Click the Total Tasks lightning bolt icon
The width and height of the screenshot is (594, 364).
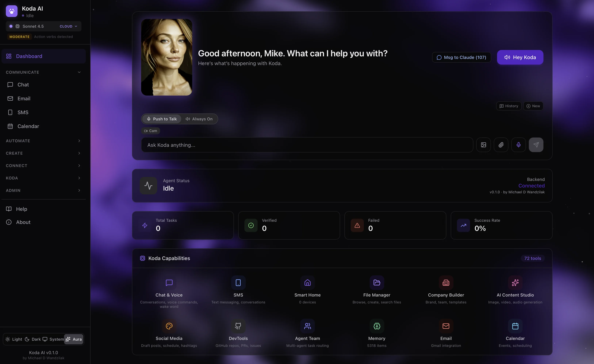(145, 225)
